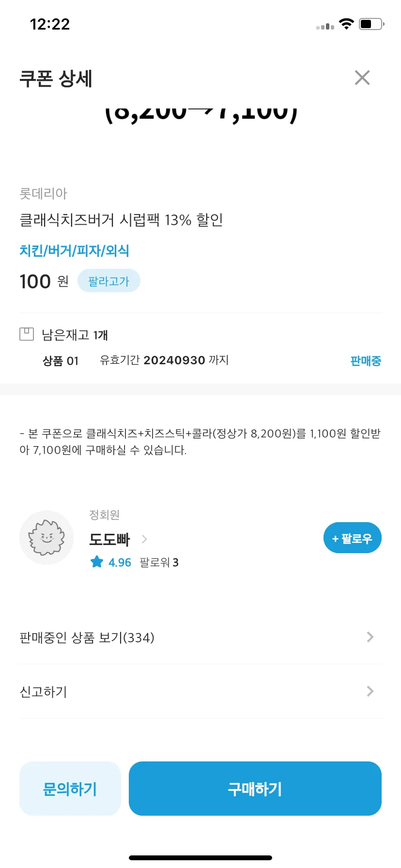Open the 치킨/버거/피자/외식 category link
This screenshot has width=401, height=868.
(x=74, y=250)
